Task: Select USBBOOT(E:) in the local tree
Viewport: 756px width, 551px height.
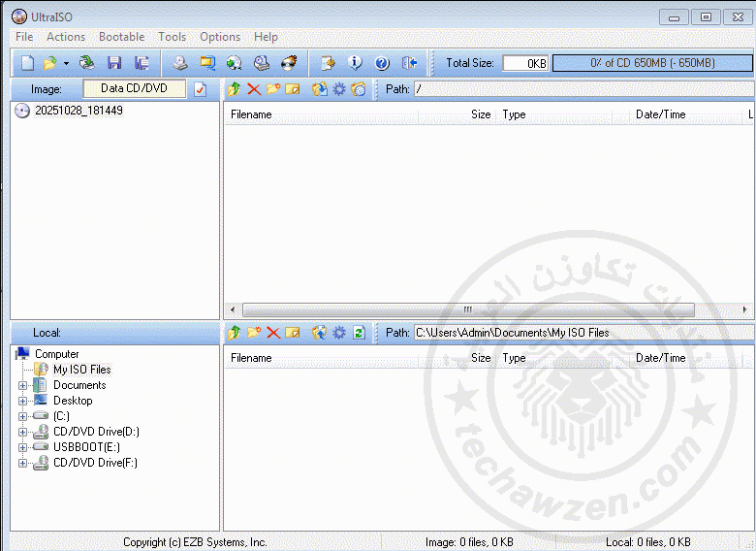Action: point(87,447)
